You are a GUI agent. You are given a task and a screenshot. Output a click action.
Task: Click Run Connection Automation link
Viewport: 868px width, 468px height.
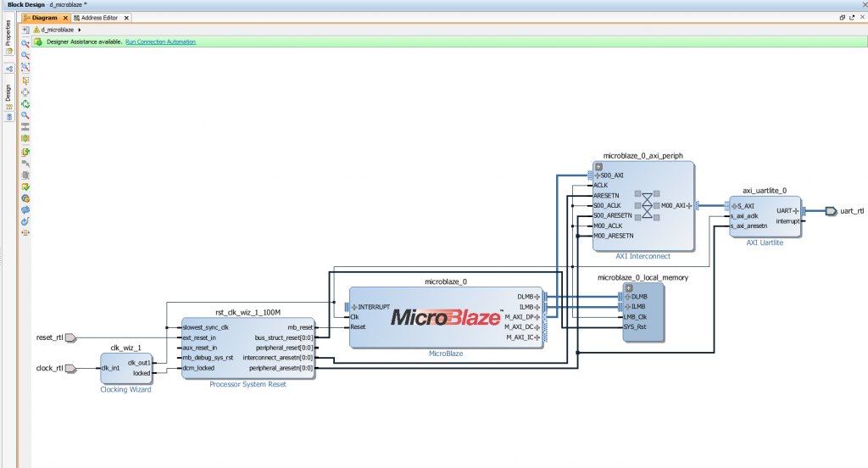160,42
